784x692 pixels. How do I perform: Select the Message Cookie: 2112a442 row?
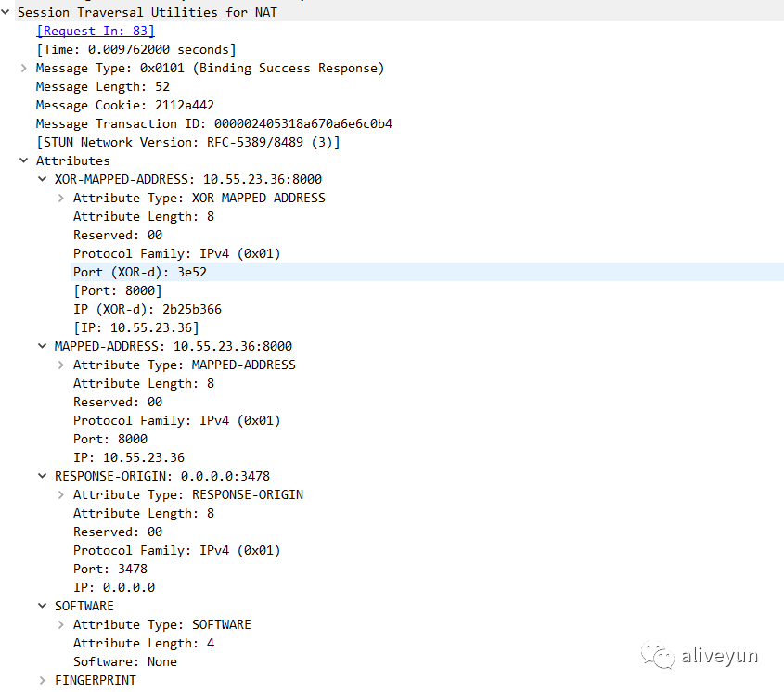click(124, 105)
